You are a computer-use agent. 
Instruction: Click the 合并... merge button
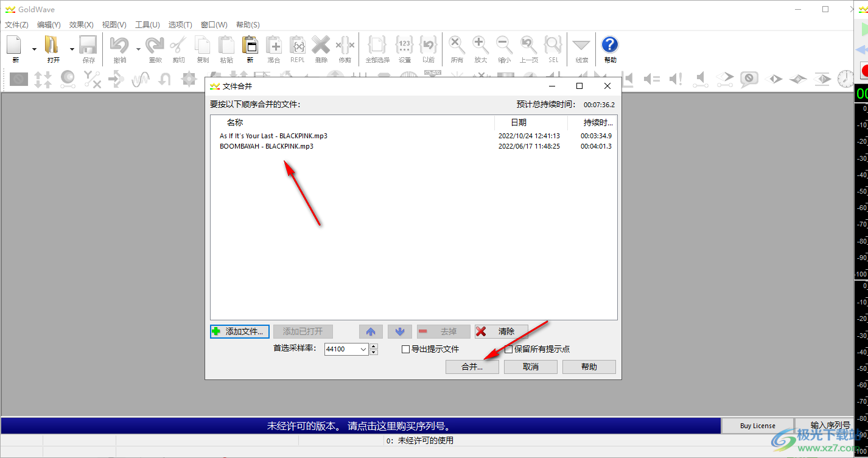coord(472,367)
